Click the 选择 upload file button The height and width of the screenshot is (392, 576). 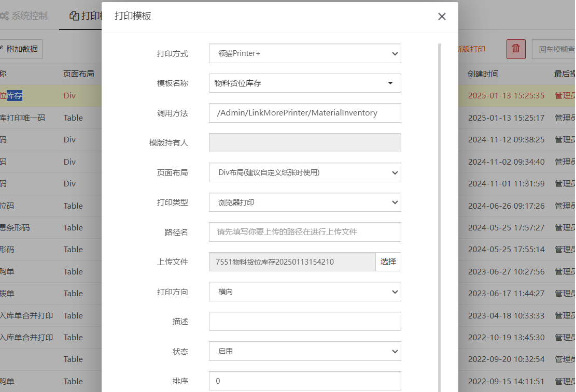[388, 262]
